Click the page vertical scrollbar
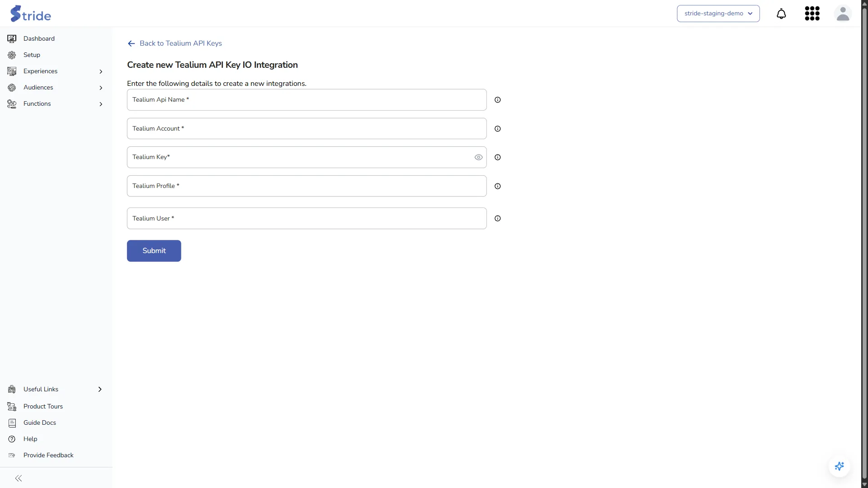The height and width of the screenshot is (488, 868). (x=864, y=243)
